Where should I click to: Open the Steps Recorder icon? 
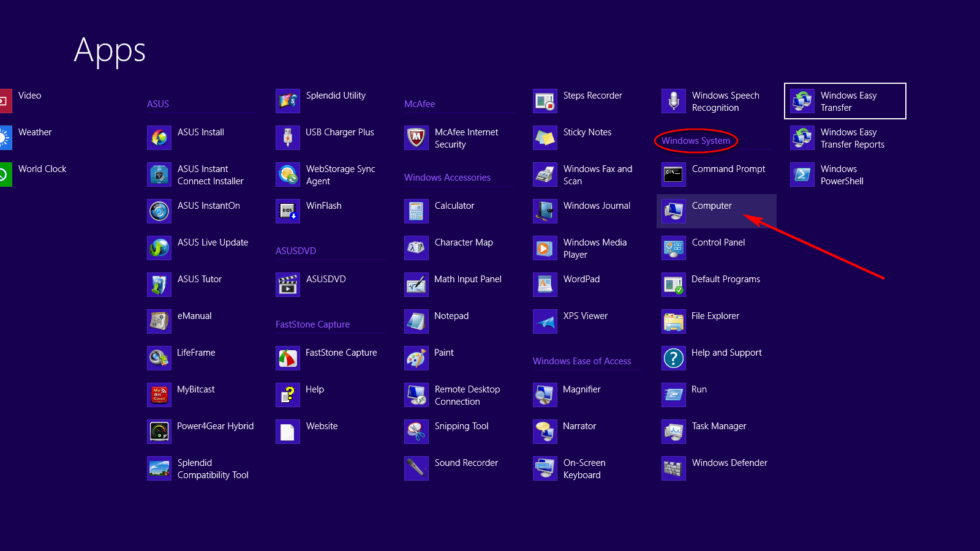coord(545,101)
